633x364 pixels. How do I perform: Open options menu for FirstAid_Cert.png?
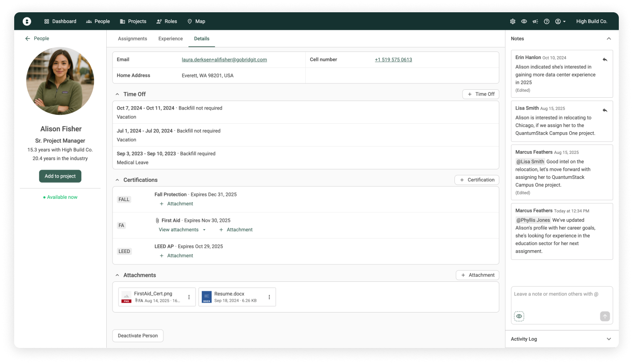(x=189, y=297)
